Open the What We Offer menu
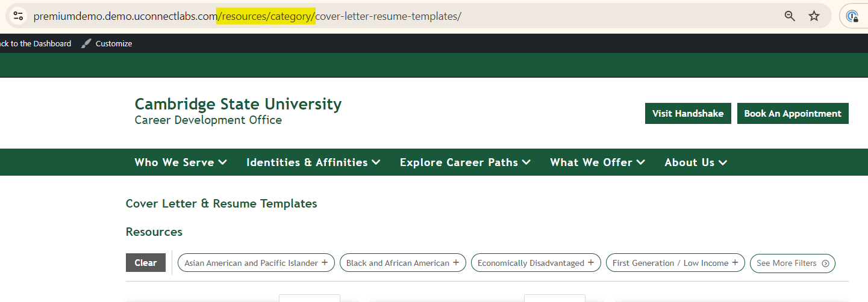 598,162
